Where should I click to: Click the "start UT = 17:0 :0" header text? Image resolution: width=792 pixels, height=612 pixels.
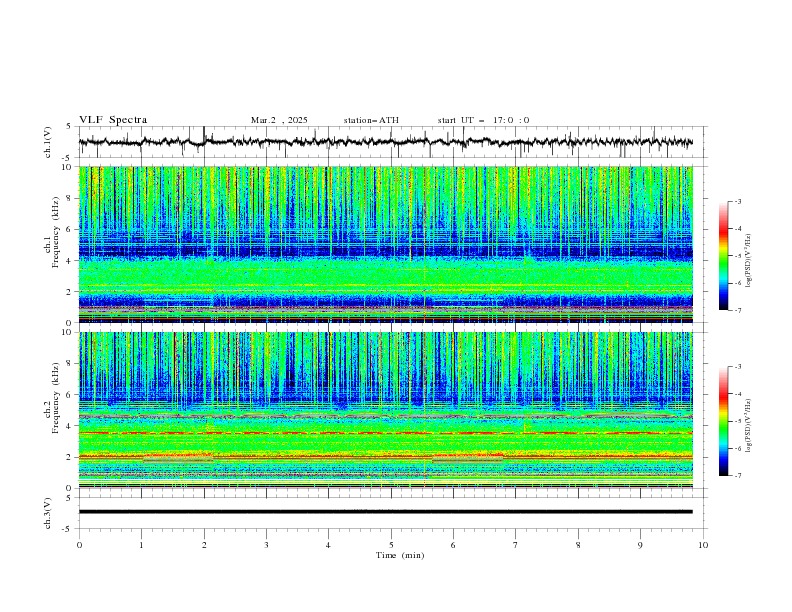coord(483,120)
